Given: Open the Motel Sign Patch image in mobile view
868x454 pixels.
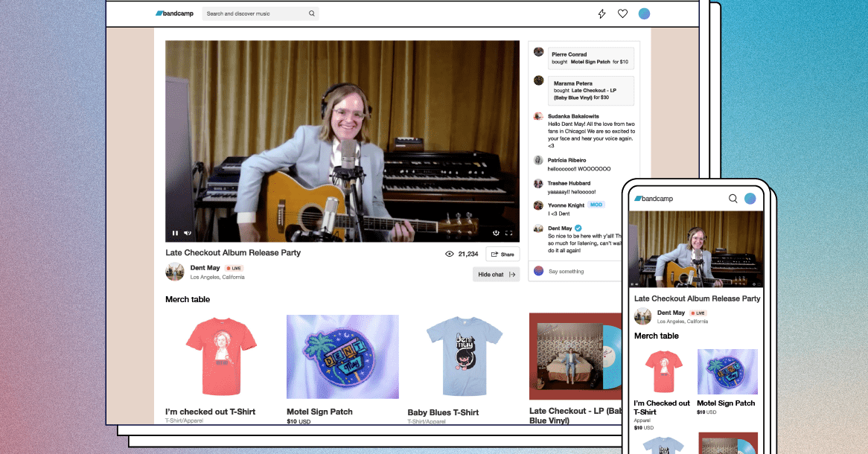Looking at the screenshot, I should coord(727,371).
